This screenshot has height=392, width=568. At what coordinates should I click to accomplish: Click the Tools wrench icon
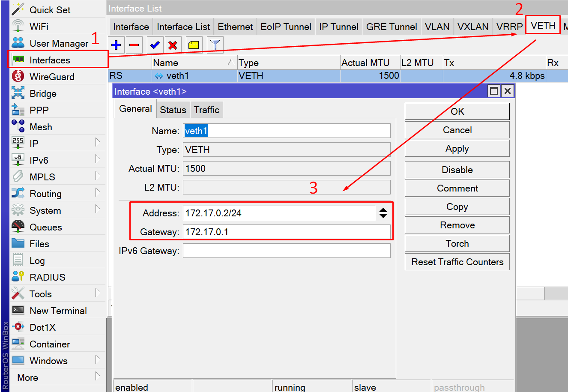18,293
